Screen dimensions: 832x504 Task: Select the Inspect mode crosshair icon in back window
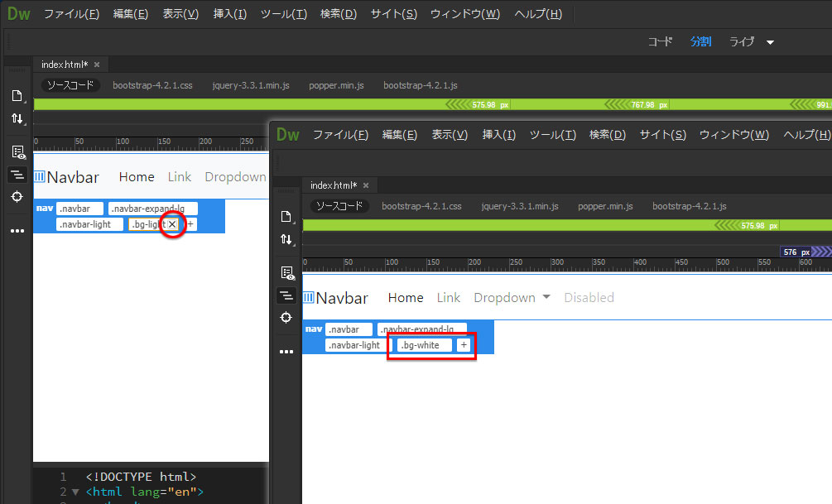point(17,196)
